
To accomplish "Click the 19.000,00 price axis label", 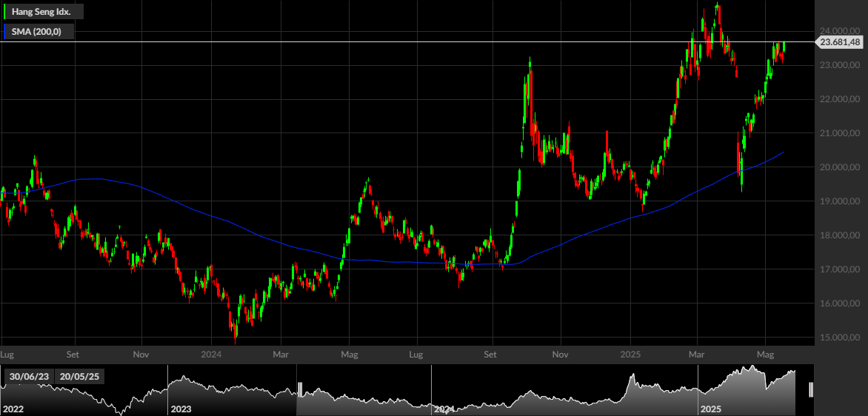I will click(x=841, y=201).
